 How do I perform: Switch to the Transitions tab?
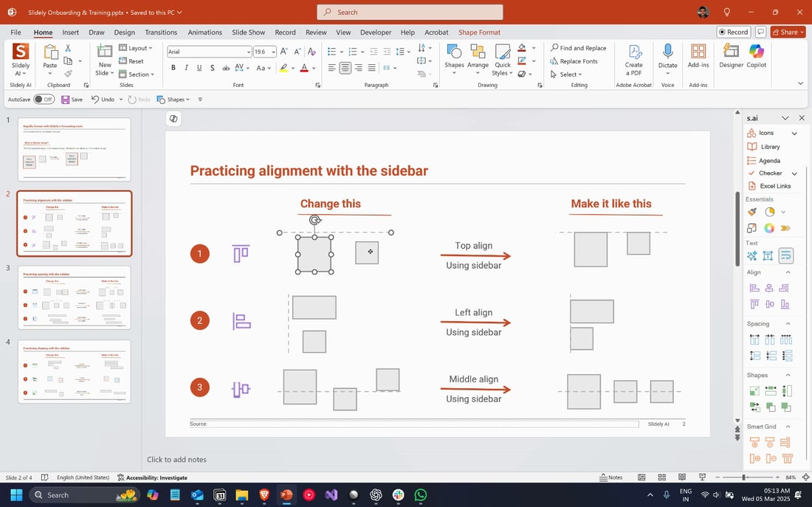161,32
